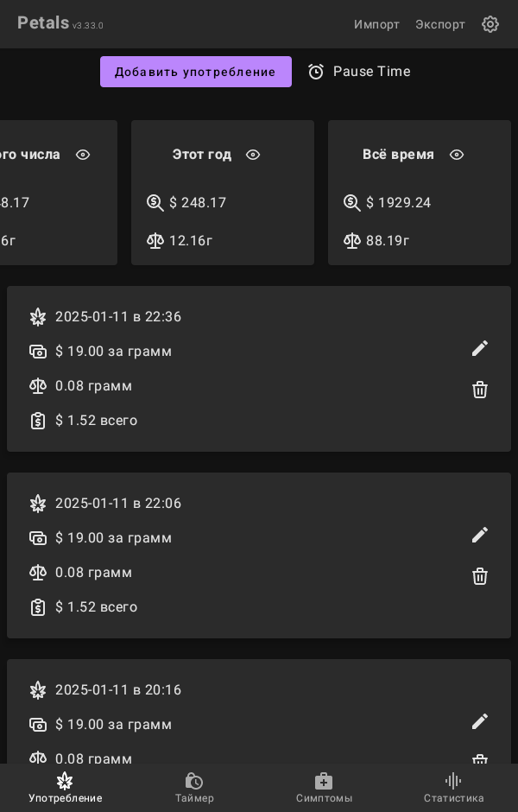Click the Petals app logo title
The image size is (518, 812).
43,23
